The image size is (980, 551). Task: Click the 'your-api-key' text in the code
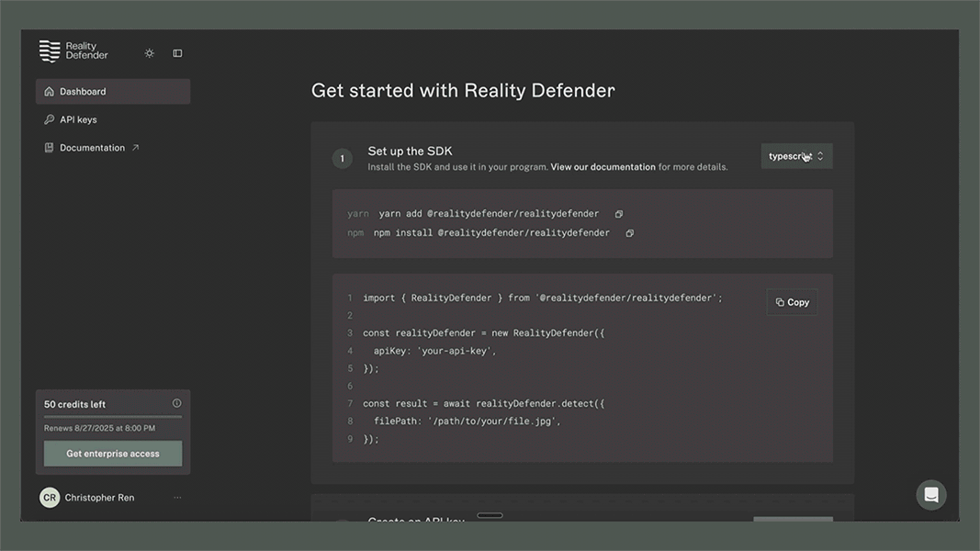tap(457, 351)
